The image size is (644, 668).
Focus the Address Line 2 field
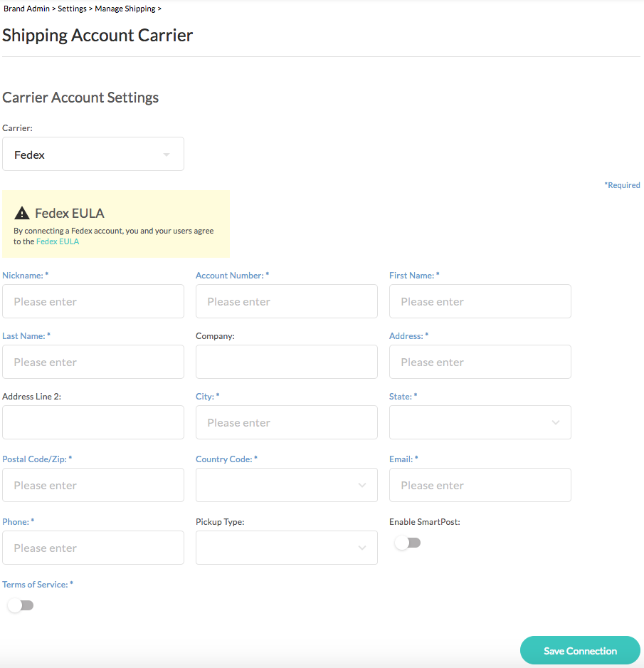93,422
